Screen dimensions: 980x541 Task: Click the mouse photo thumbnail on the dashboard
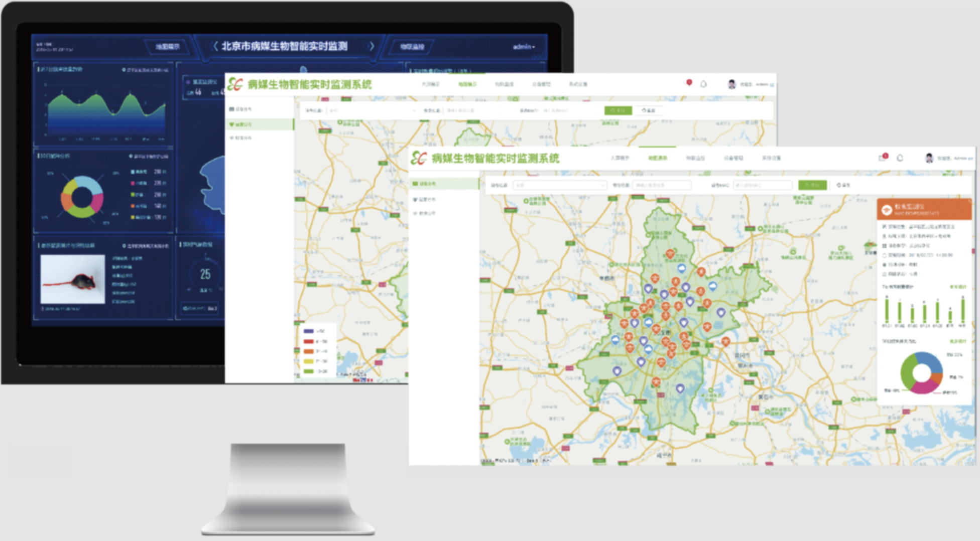point(73,279)
